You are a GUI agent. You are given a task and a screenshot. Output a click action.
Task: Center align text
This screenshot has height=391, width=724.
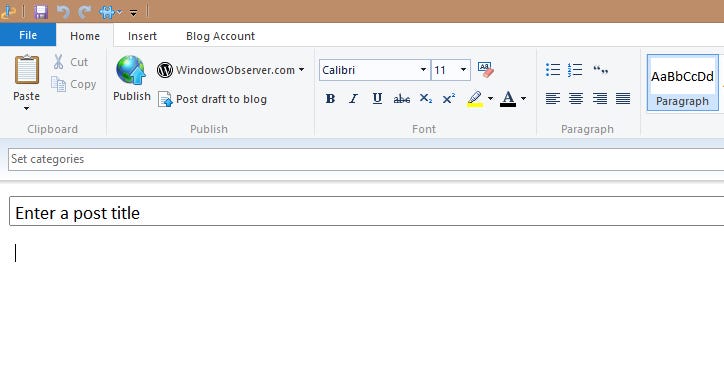[x=576, y=98]
